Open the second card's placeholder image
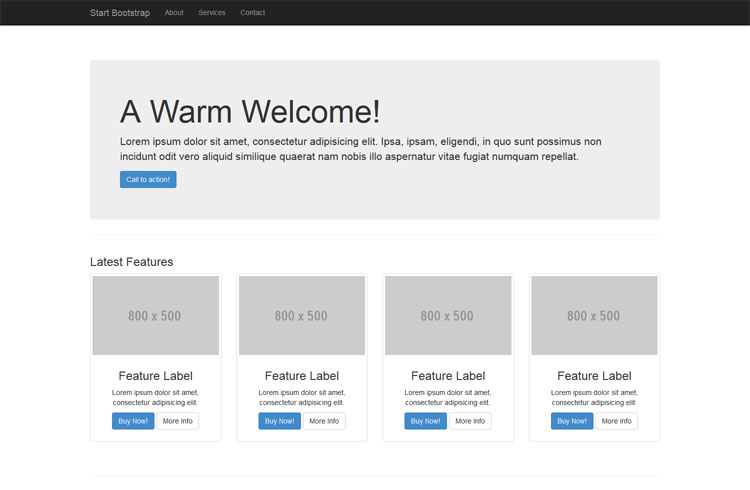Image resolution: width=750 pixels, height=490 pixels. 301,315
